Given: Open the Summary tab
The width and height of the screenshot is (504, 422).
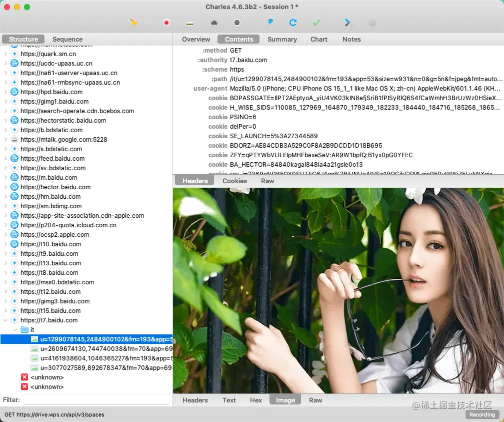Looking at the screenshot, I should point(282,39).
